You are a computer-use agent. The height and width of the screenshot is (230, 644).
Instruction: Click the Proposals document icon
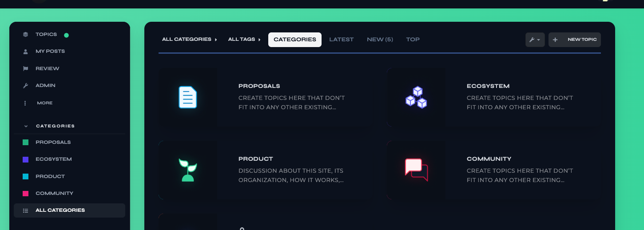pos(188,97)
